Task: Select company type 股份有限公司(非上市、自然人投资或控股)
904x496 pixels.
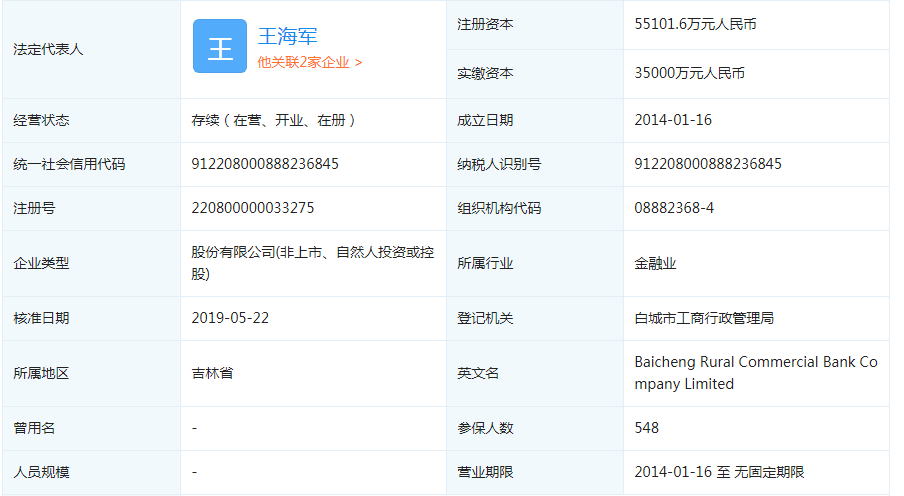Action: click(x=312, y=263)
